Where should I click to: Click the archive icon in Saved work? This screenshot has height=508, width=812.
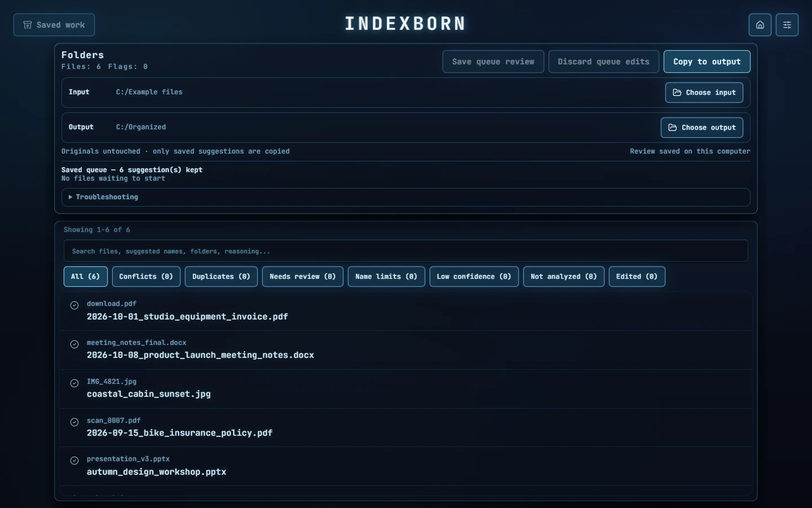tap(27, 25)
